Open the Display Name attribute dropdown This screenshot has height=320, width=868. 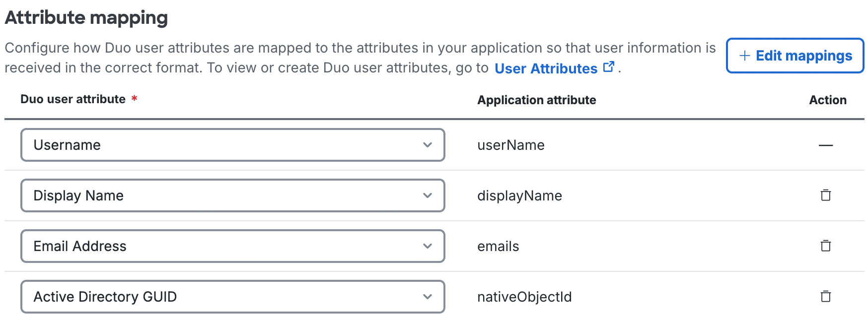[x=232, y=195]
